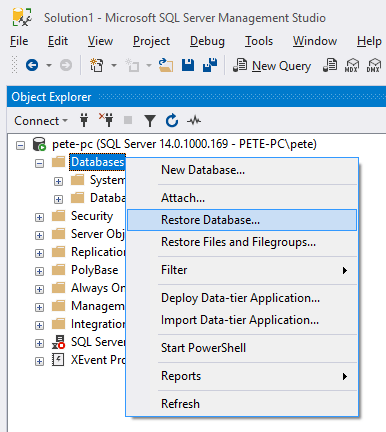Click the XEvent Profiler icon
Screen dimensions: 386x432
58,360
